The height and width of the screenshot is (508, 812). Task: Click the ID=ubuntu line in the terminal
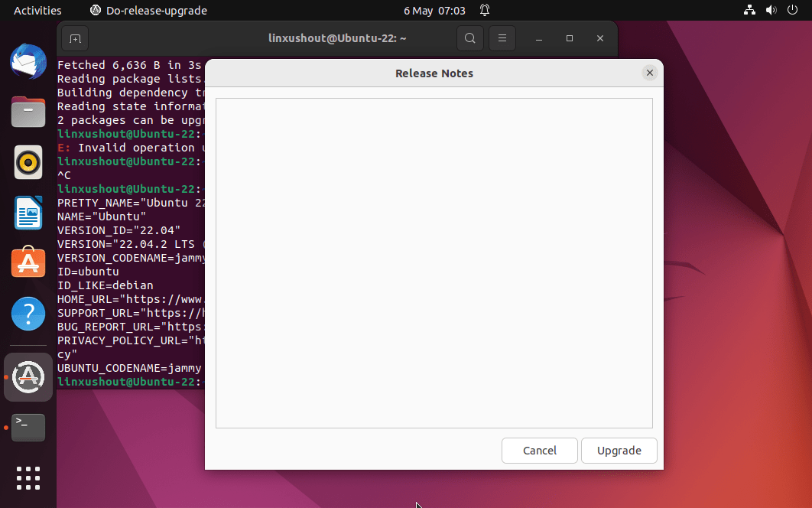pos(88,272)
